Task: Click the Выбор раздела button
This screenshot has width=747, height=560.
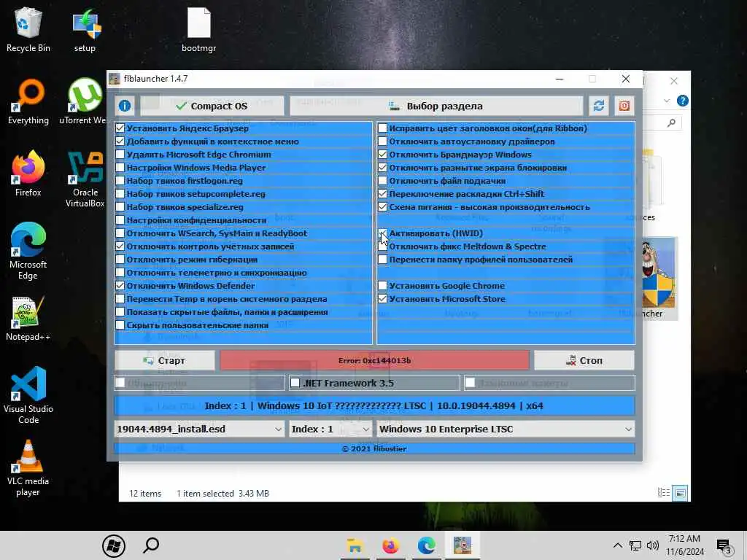Action: pos(436,106)
